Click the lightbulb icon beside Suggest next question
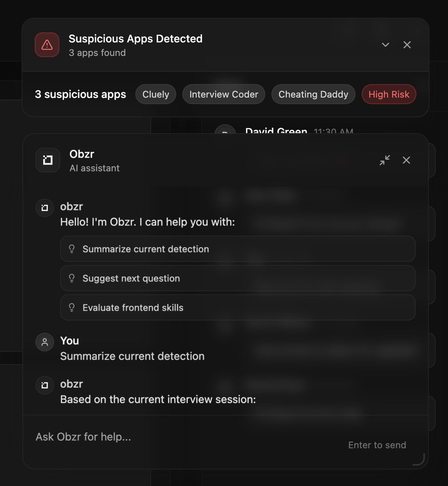This screenshot has width=448, height=486. tap(72, 278)
